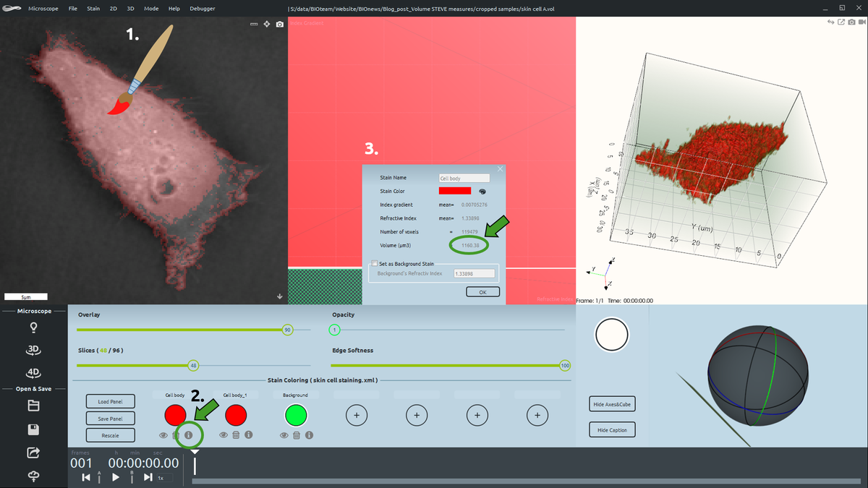Click the scale bar icon in 2D view
The image size is (868, 488).
point(254,24)
